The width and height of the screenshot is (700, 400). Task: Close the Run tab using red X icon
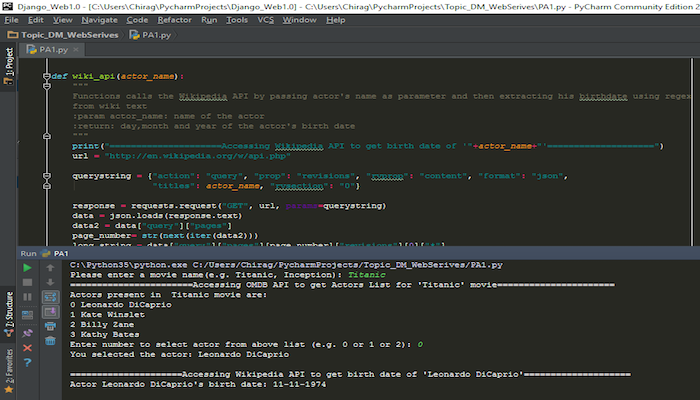(x=27, y=348)
